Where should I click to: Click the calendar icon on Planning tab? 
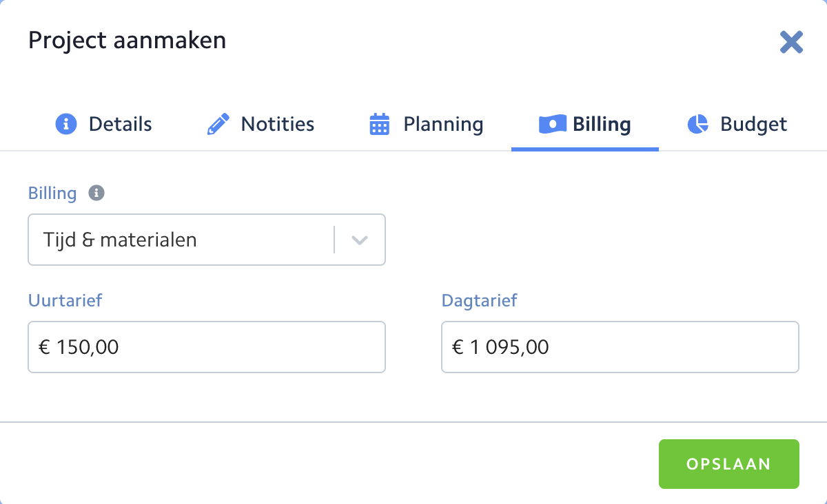pyautogui.click(x=380, y=125)
